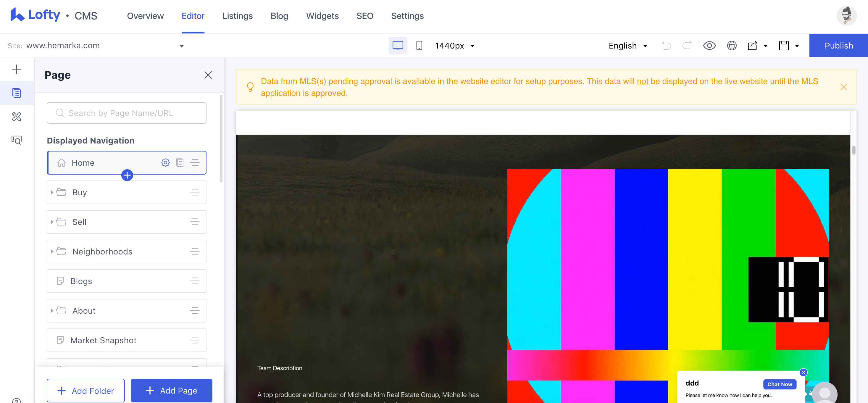Open the SEO tab
Screen dimensions: 868x403
tap(365, 16)
